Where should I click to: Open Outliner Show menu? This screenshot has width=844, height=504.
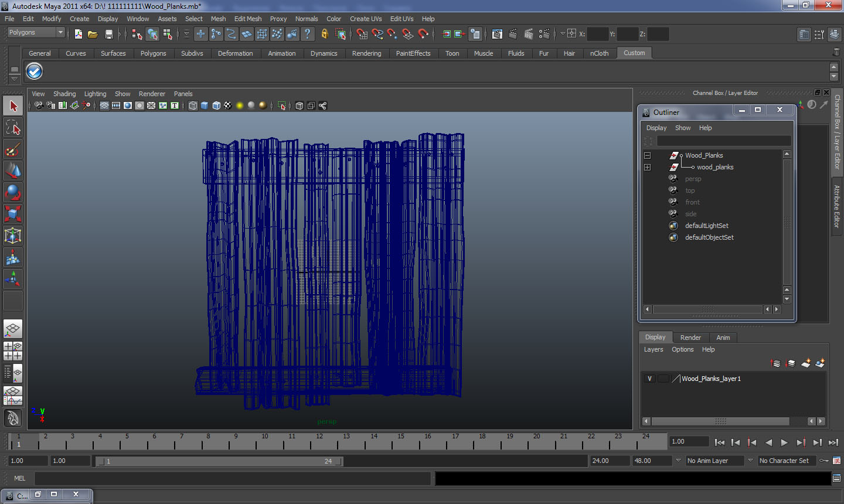point(683,128)
